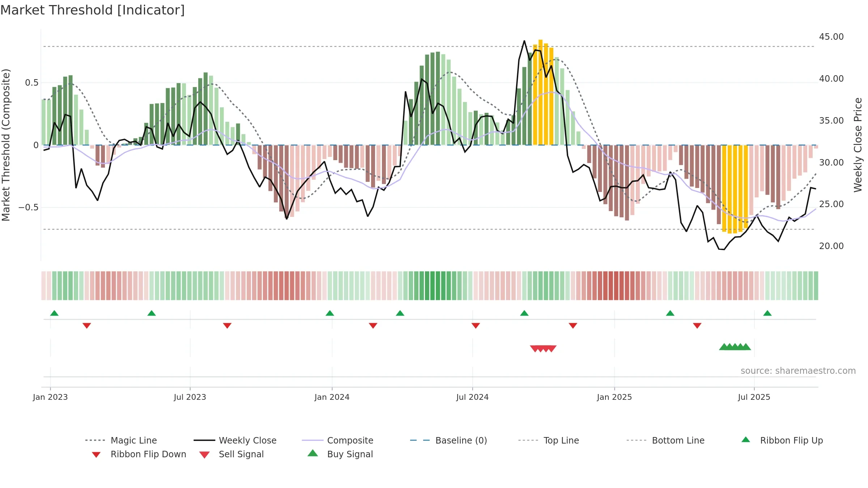Click the 40.00 price axis label
The height and width of the screenshot is (488, 868).
[831, 79]
